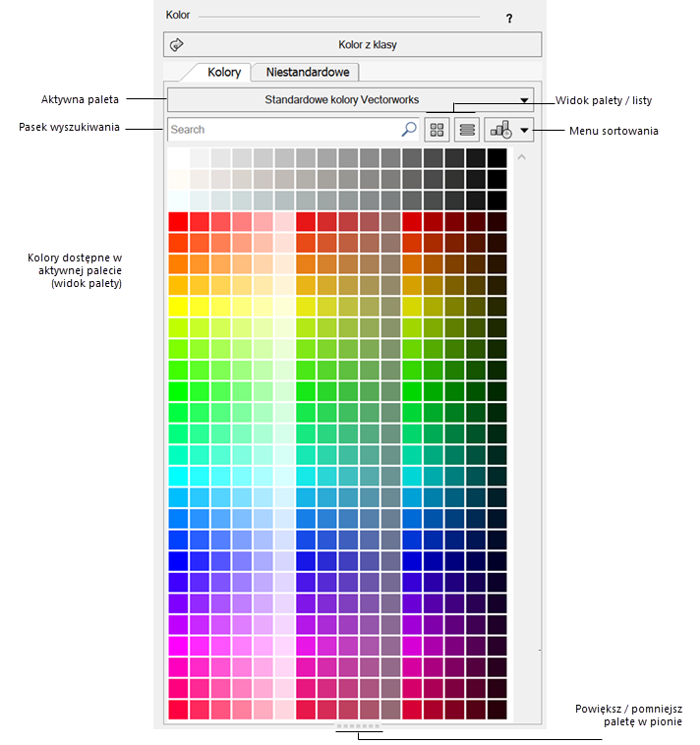Pick the magenta swatch in first column
The height and width of the screenshot is (745, 700).
click(x=178, y=646)
